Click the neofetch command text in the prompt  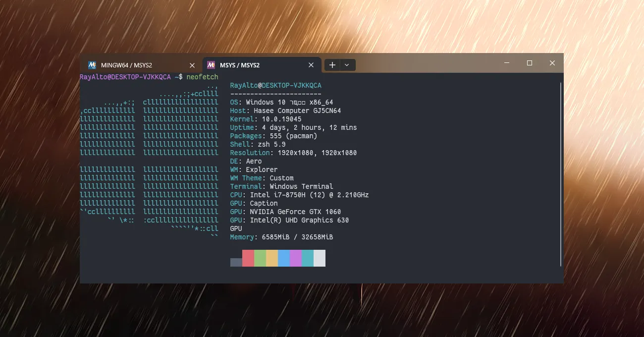(203, 77)
